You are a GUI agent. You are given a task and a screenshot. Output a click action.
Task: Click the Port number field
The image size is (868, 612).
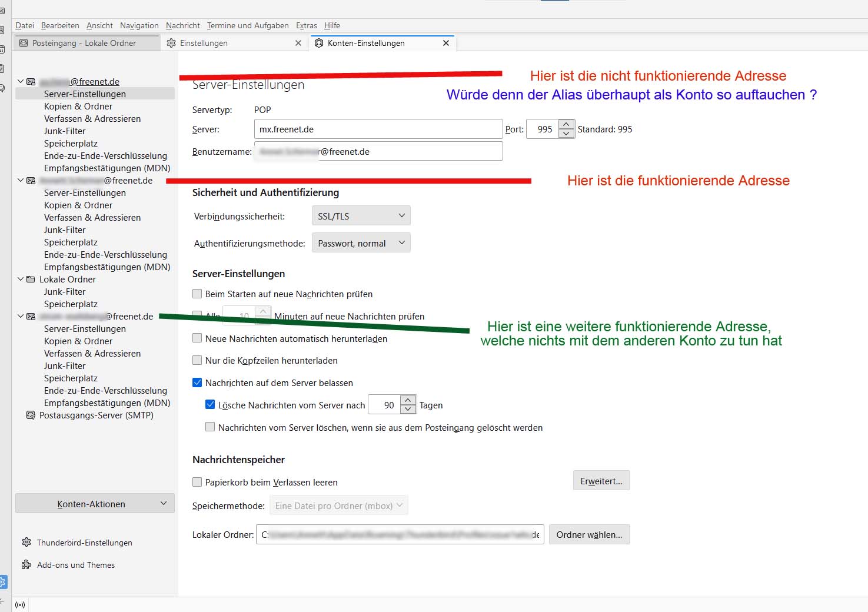(x=543, y=129)
